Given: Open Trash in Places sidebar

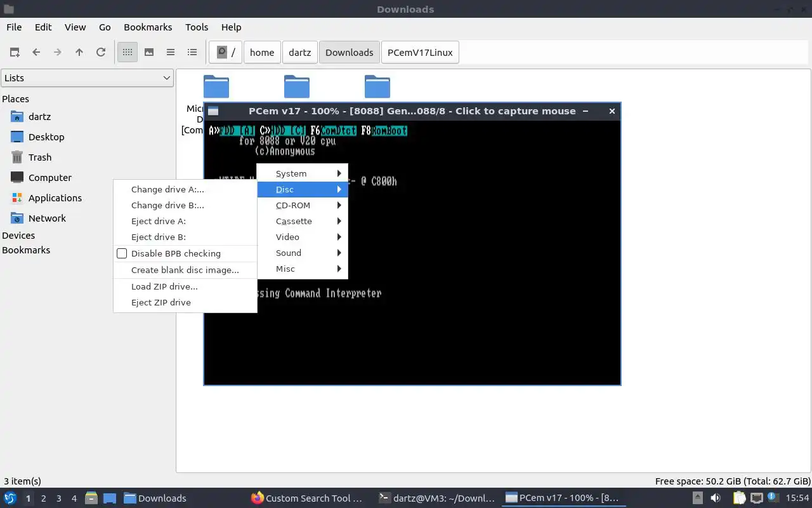Looking at the screenshot, I should click(40, 157).
